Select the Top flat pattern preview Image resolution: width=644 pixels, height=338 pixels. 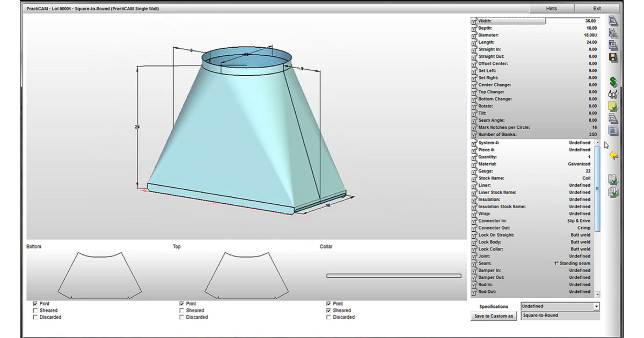click(246, 275)
